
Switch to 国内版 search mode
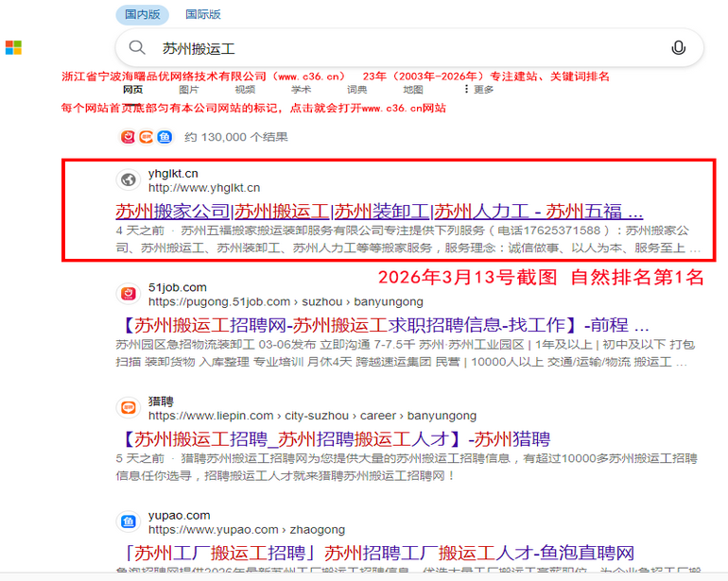(x=143, y=14)
